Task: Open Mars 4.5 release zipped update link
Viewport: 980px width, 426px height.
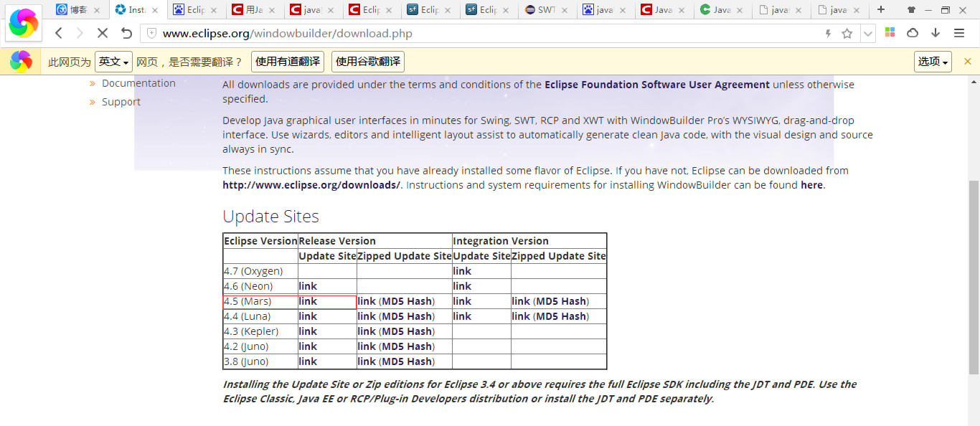Action: [x=367, y=301]
